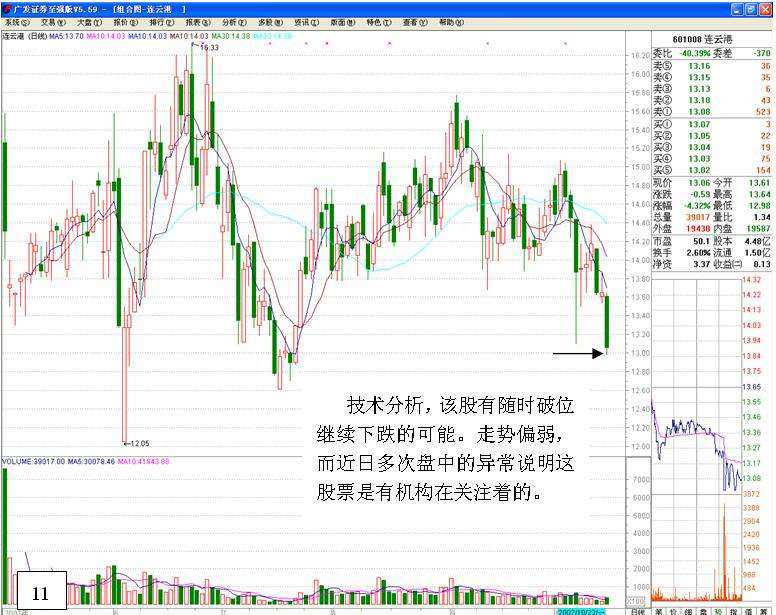This screenshot has height=615, width=776.
Task: Click the highlighted date label on the time axis
Action: [582, 612]
